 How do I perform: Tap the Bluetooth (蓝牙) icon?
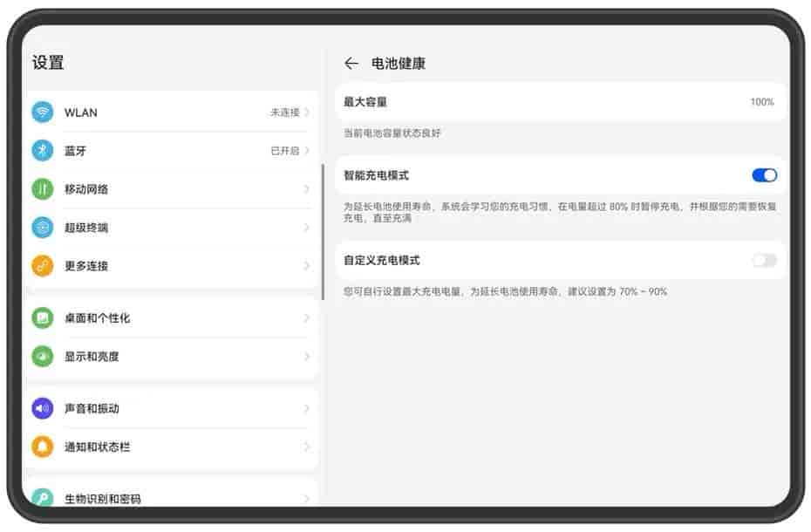(43, 151)
